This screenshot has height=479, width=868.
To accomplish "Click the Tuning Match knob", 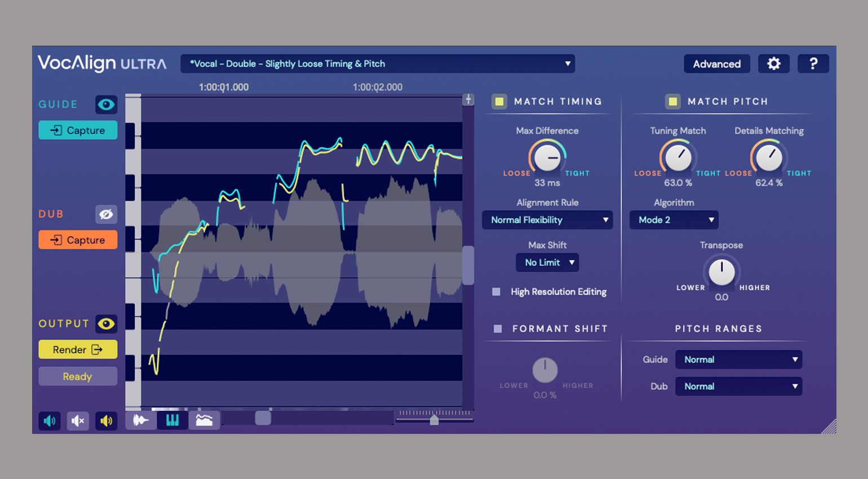I will tap(678, 157).
